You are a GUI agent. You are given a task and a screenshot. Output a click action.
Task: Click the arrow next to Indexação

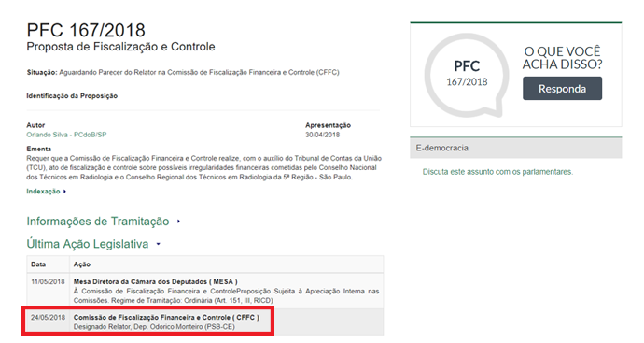tap(64, 192)
